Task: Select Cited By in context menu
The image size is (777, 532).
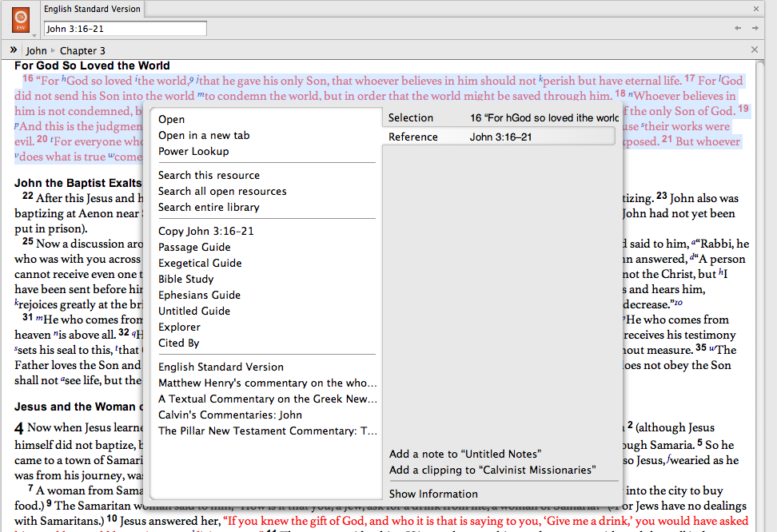Action: click(178, 343)
